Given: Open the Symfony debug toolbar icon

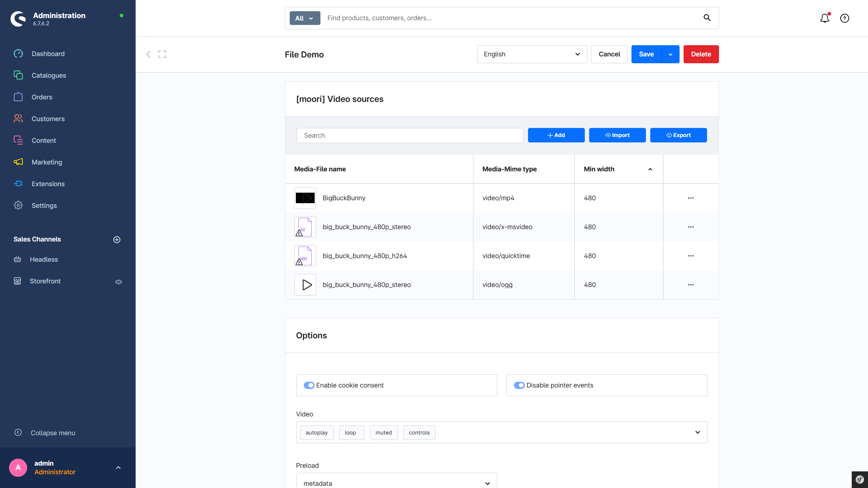Looking at the screenshot, I should tap(860, 480).
